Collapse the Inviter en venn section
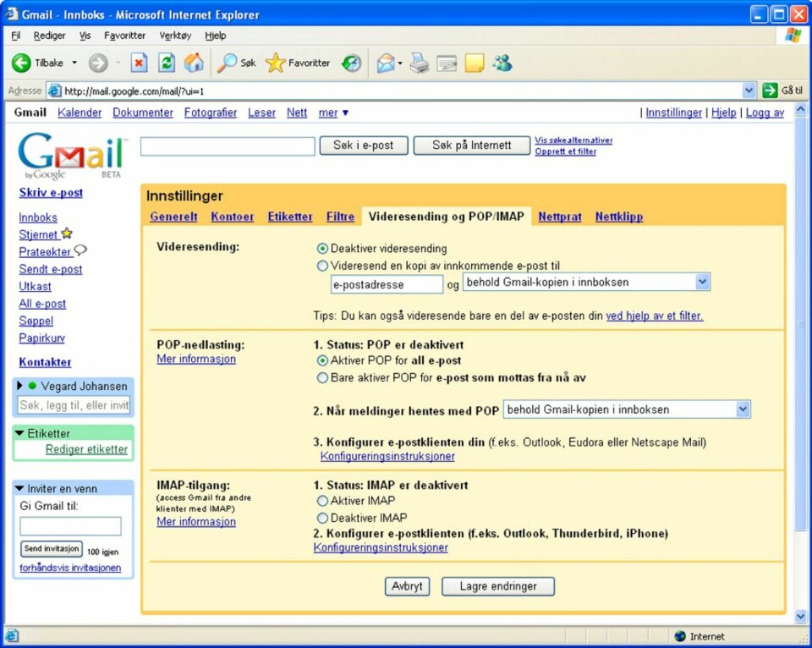Viewport: 812px width, 648px height. (x=19, y=488)
